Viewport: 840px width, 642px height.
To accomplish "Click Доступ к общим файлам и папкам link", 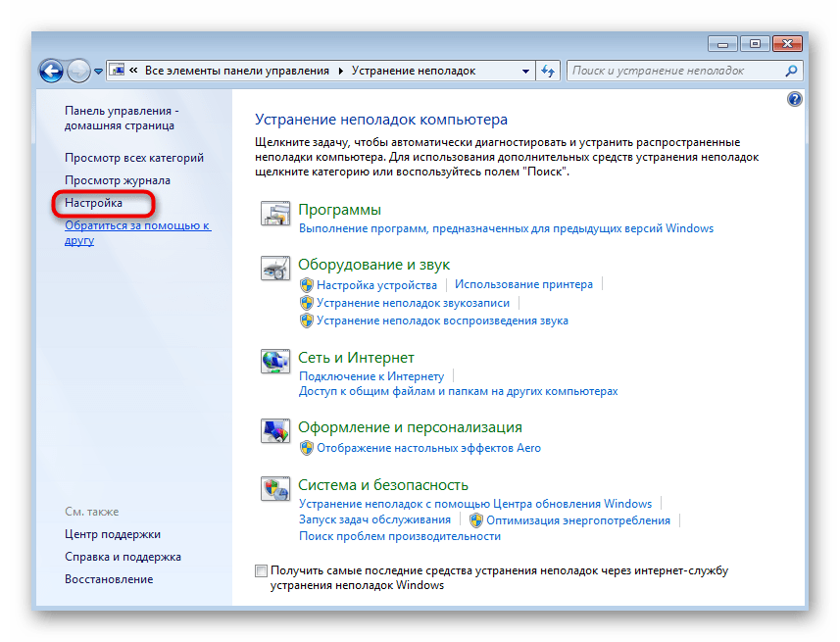I will click(458, 391).
